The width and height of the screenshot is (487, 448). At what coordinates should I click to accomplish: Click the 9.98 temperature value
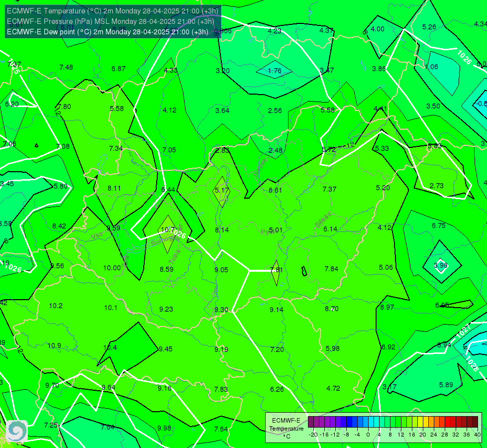pos(164,428)
